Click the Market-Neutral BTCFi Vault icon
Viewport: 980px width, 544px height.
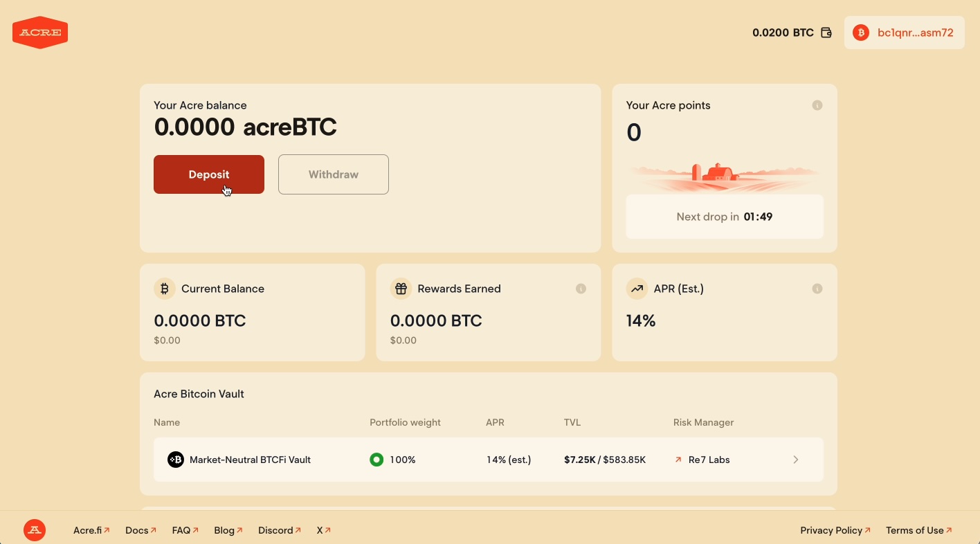pos(176,460)
